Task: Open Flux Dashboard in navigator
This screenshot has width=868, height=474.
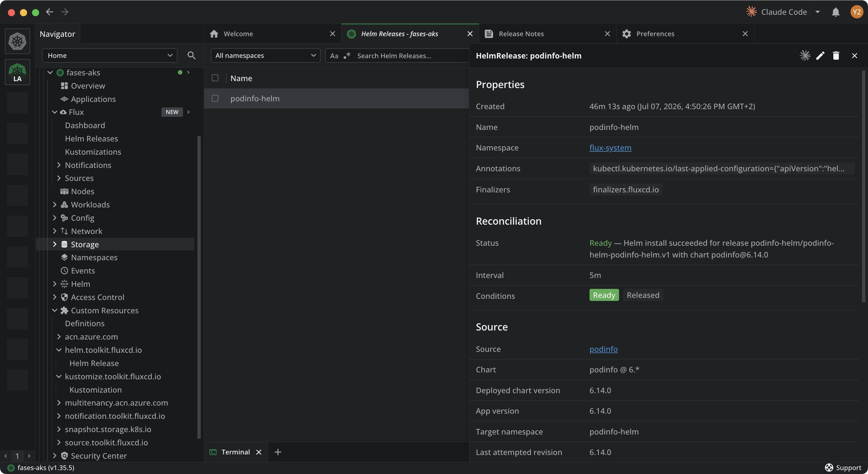Action: (85, 125)
